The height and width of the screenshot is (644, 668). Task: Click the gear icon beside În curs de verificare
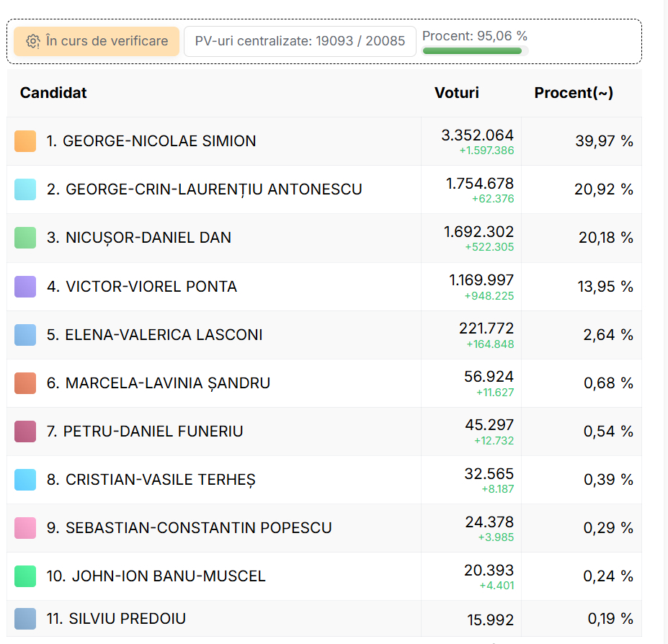(33, 42)
